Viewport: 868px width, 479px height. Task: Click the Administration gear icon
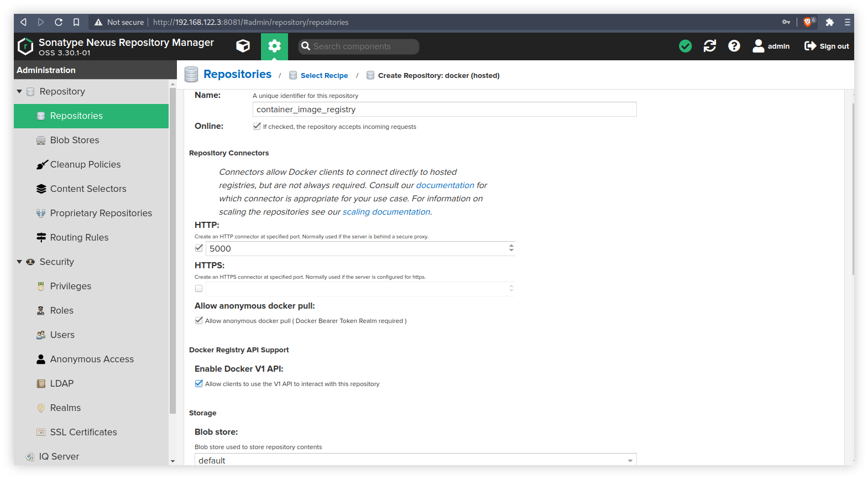coord(274,46)
